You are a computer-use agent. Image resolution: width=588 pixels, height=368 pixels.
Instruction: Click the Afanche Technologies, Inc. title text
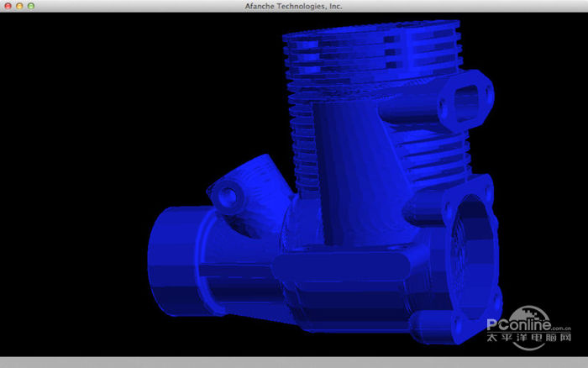[x=294, y=6]
